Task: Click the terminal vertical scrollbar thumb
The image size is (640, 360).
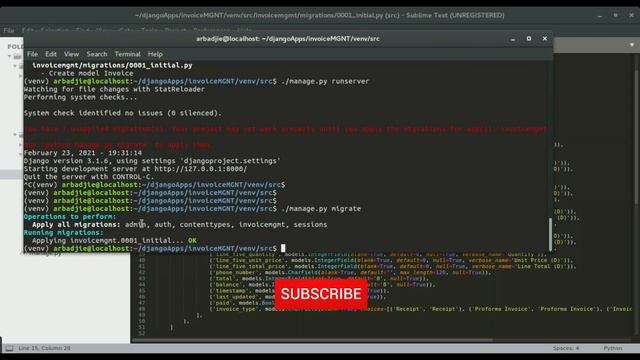Action: 550,234
